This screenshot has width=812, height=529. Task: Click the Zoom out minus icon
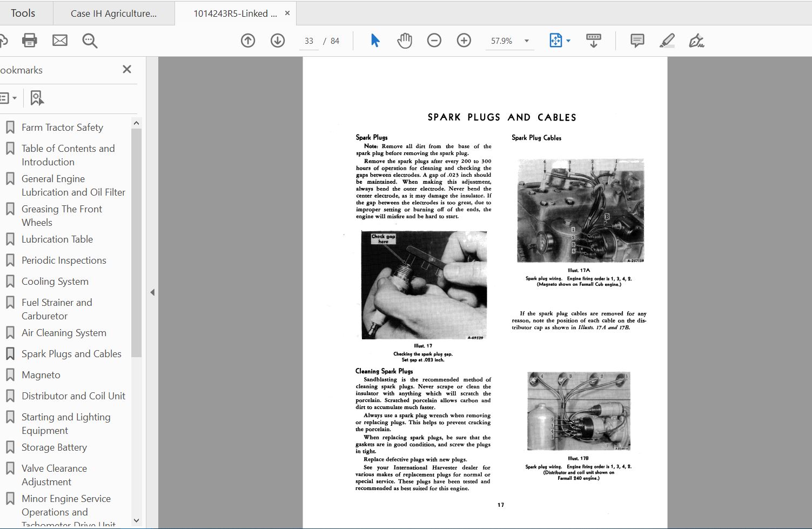point(434,41)
